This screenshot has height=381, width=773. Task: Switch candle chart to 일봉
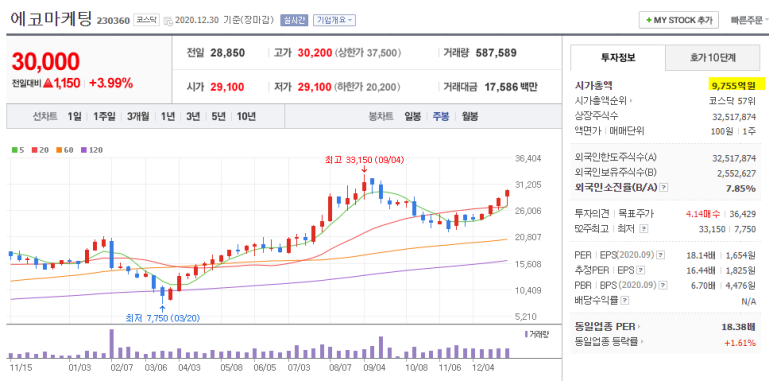[x=413, y=117]
